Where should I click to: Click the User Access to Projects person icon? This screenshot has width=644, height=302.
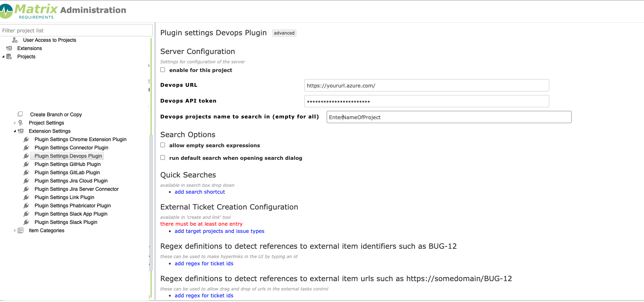coord(15,40)
